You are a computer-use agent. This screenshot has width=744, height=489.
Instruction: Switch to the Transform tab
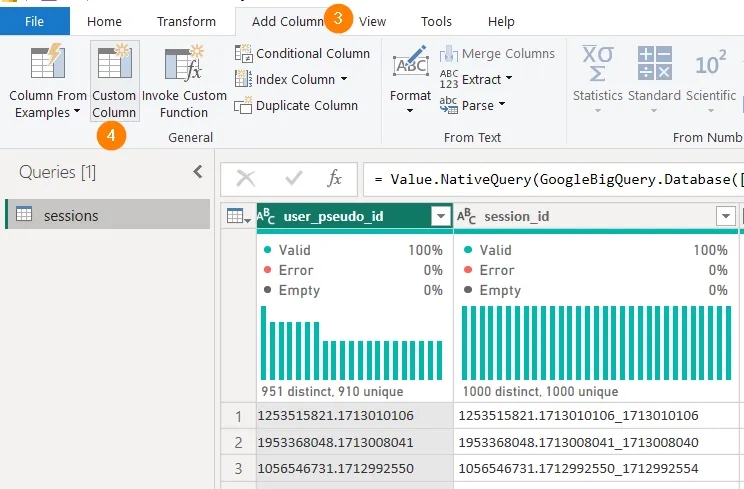(x=186, y=21)
